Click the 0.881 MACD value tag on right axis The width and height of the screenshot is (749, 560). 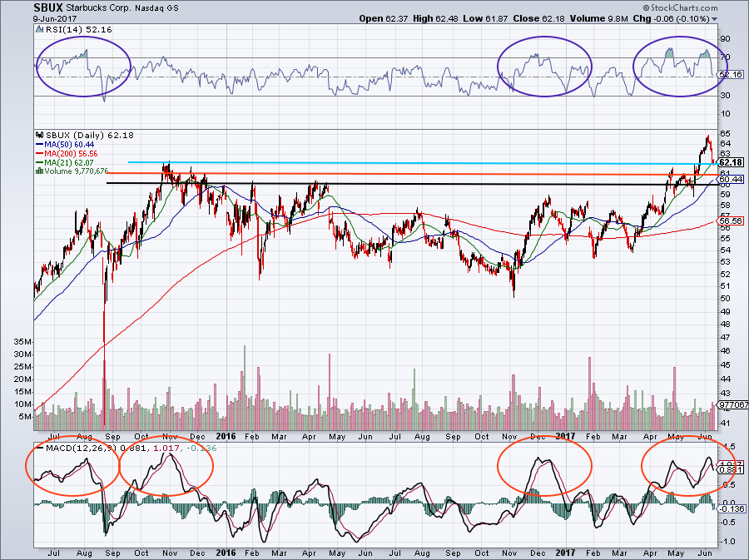tap(731, 470)
